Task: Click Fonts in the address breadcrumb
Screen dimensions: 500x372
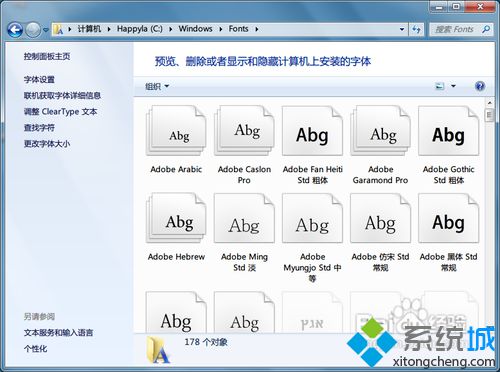Action: [x=238, y=29]
